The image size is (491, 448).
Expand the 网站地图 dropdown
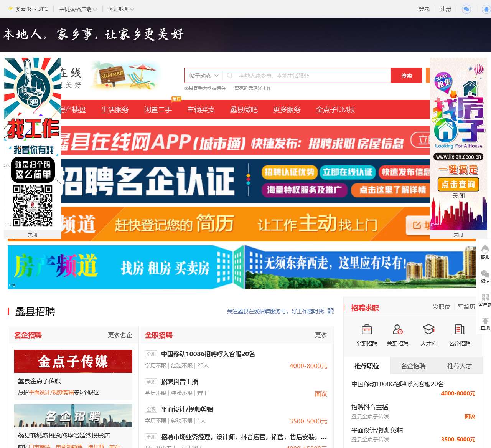120,8
